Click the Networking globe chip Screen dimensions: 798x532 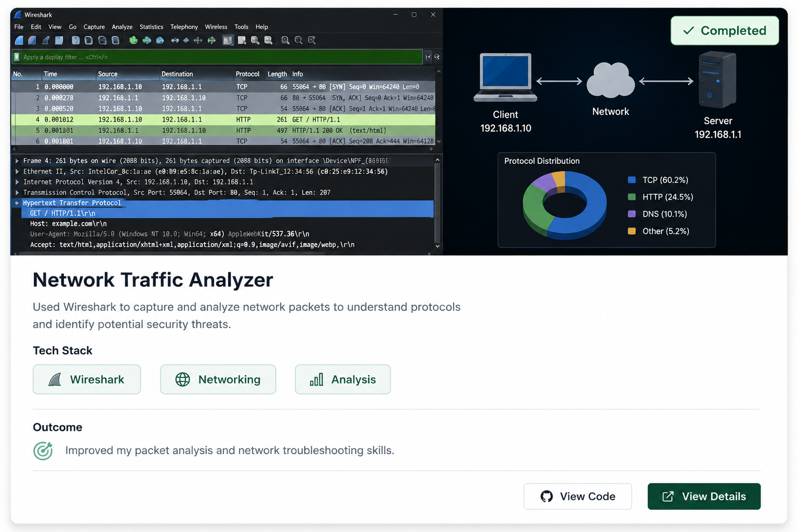(x=218, y=379)
